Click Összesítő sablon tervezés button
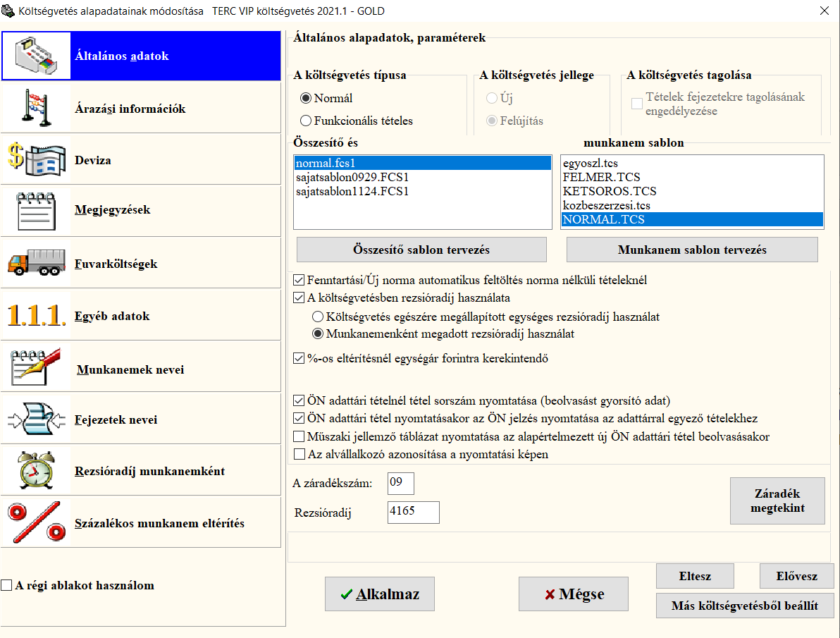Viewport: 840px width, 638px height. [x=421, y=250]
